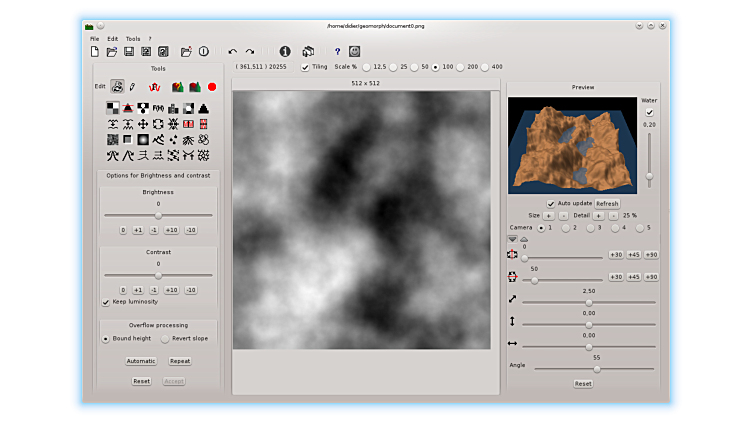Click the Redo arrow in toolbar
The image size is (752, 423).
[250, 51]
